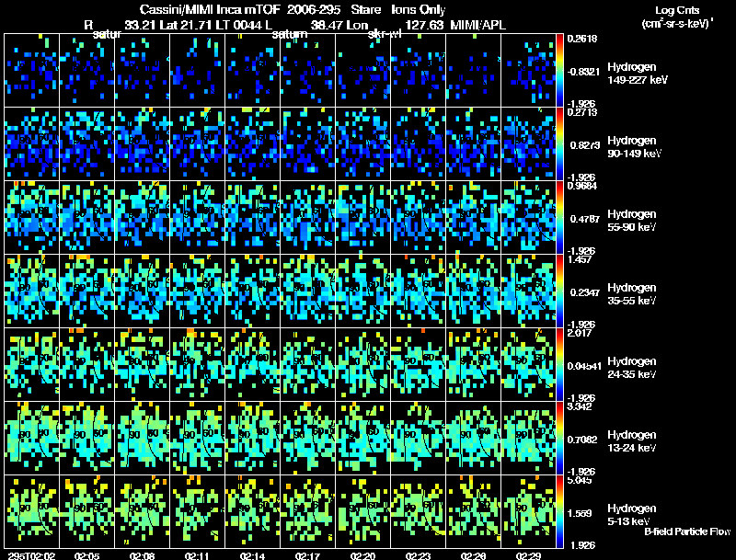Choose the 55-90 keV panel at 02:05
Viewport: 736px width, 560px height.
pos(86,218)
